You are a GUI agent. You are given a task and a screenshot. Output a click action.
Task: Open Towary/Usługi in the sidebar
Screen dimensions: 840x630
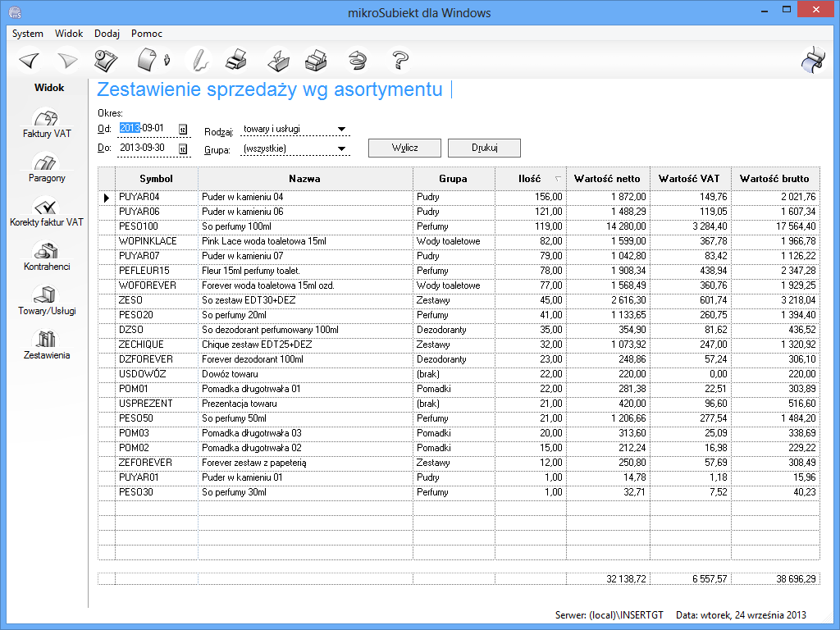point(46,301)
